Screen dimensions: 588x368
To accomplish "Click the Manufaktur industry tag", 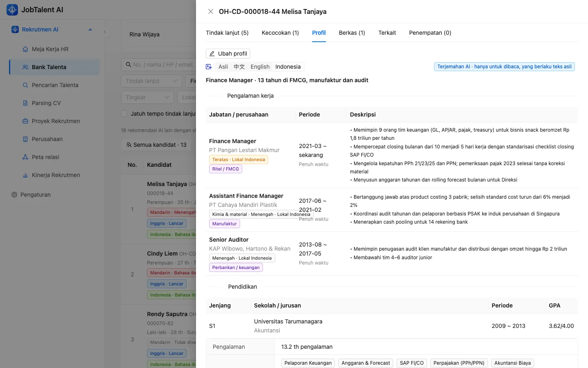I will tap(224, 224).
